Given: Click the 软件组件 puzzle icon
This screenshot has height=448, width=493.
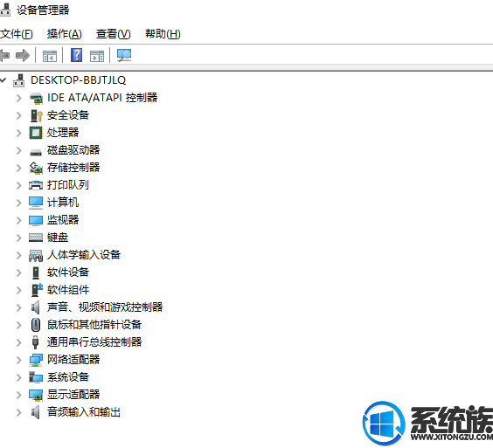Looking at the screenshot, I should click(37, 290).
